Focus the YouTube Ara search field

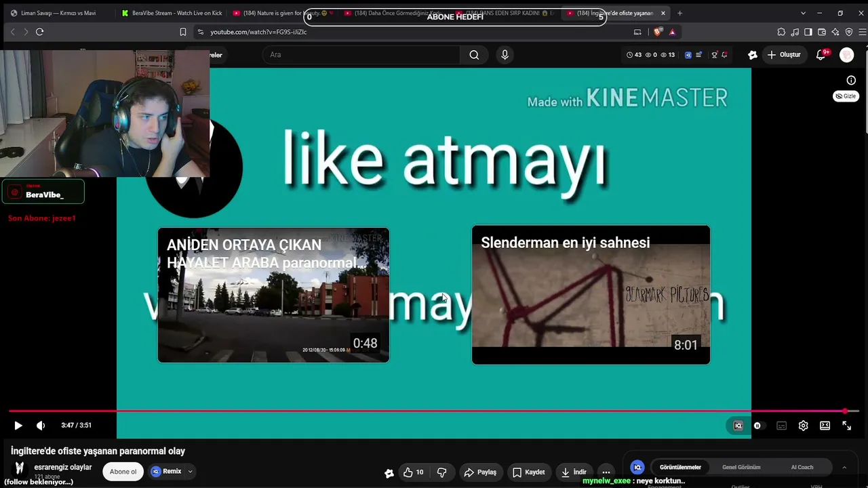coord(361,55)
